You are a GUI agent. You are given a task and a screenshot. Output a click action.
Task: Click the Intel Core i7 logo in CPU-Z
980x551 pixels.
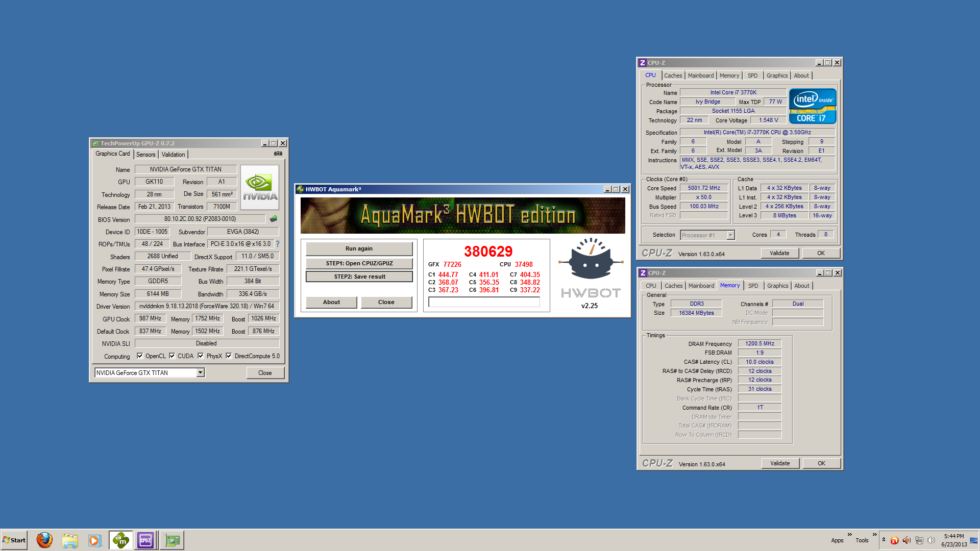(x=813, y=106)
